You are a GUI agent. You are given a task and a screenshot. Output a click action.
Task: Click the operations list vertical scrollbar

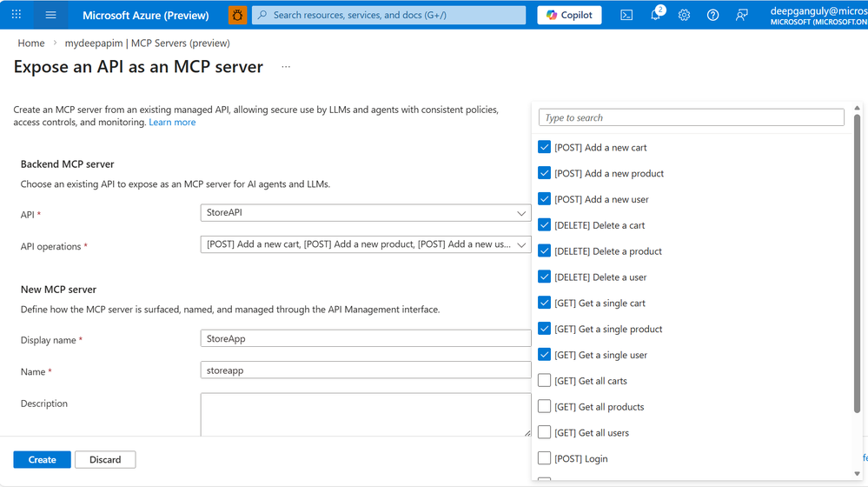click(x=857, y=261)
